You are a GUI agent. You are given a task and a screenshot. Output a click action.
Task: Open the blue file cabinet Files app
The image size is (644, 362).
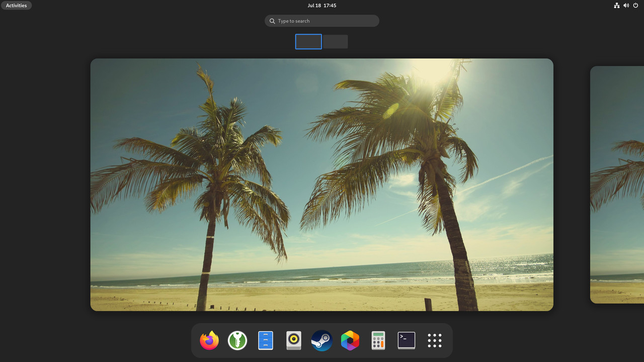click(266, 340)
